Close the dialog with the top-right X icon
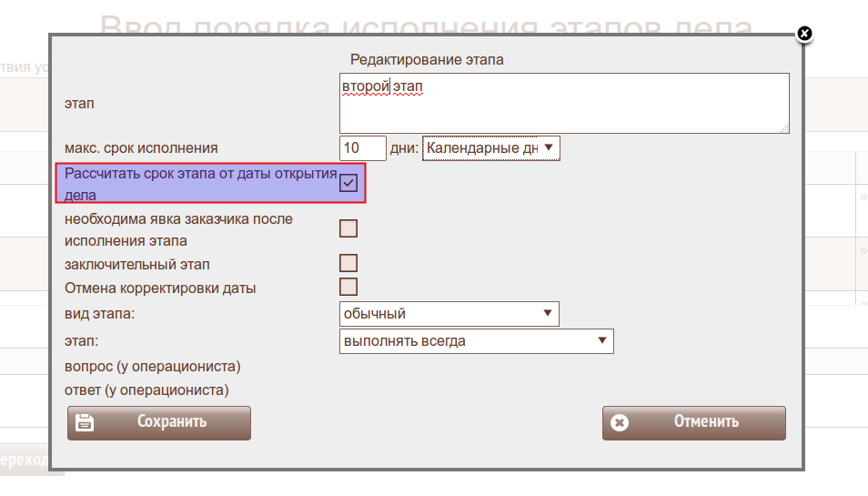 click(x=804, y=34)
